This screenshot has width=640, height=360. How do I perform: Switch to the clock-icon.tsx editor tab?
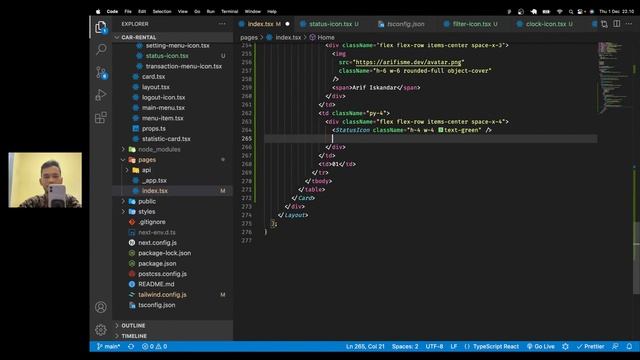click(x=546, y=24)
